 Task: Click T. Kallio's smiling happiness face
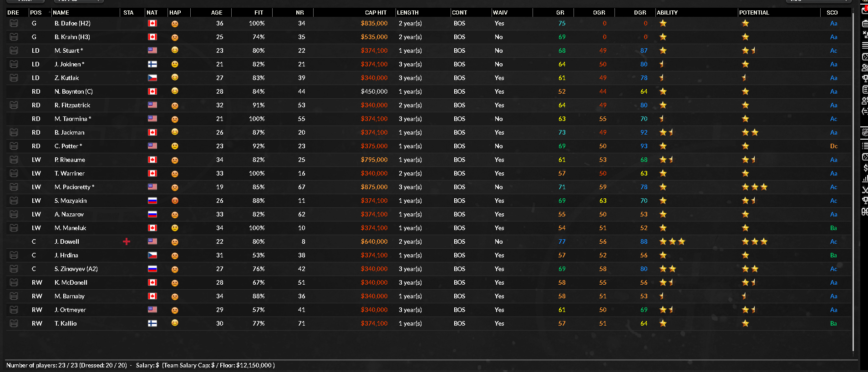click(175, 323)
